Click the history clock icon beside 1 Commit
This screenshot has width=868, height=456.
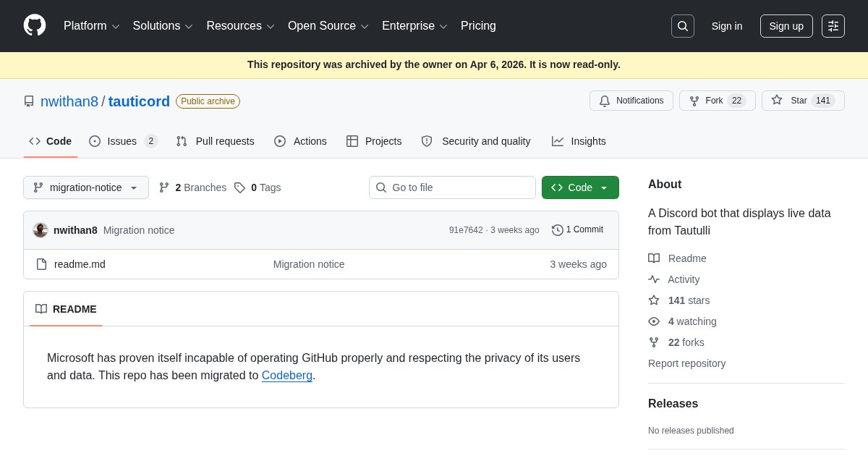point(558,229)
